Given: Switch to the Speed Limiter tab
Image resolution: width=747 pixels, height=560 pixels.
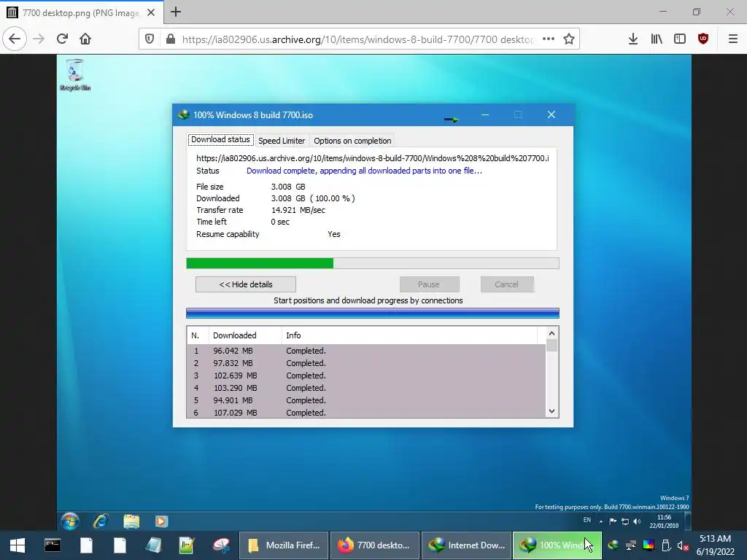Looking at the screenshot, I should pos(282,141).
